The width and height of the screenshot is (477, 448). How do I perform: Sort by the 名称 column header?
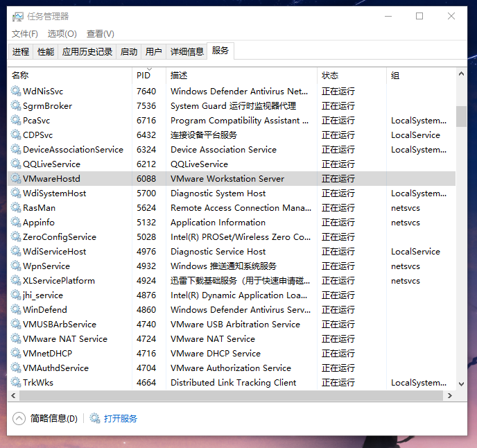pyautogui.click(x=70, y=75)
